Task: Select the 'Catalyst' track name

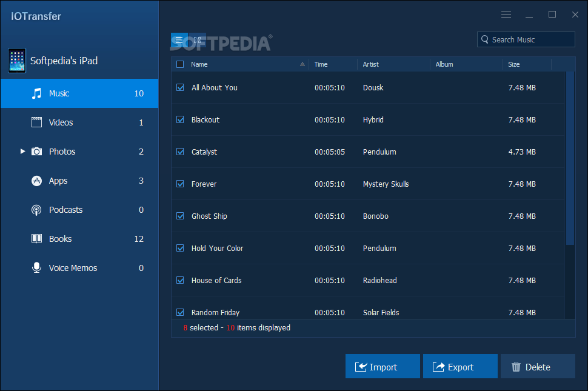Action: click(204, 152)
